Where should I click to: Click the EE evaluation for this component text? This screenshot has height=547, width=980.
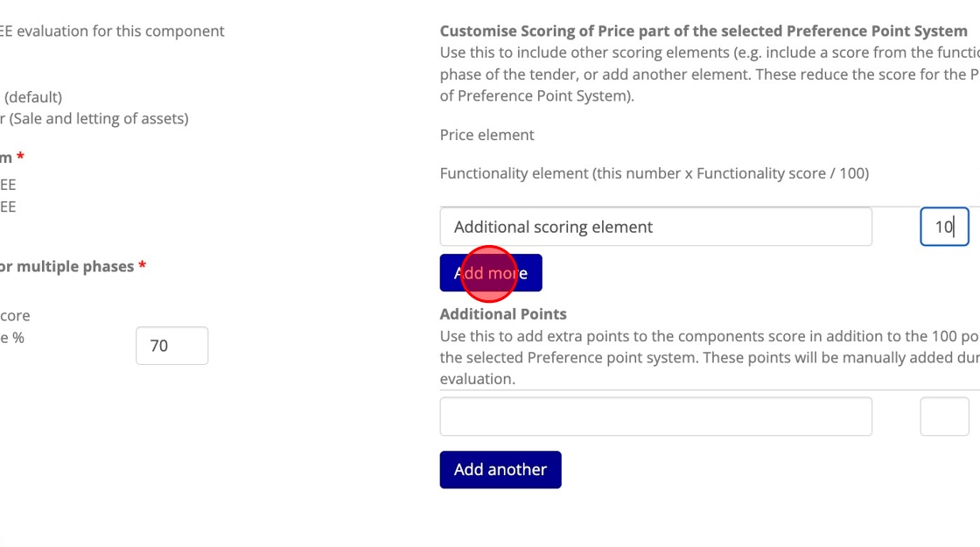pos(113,31)
